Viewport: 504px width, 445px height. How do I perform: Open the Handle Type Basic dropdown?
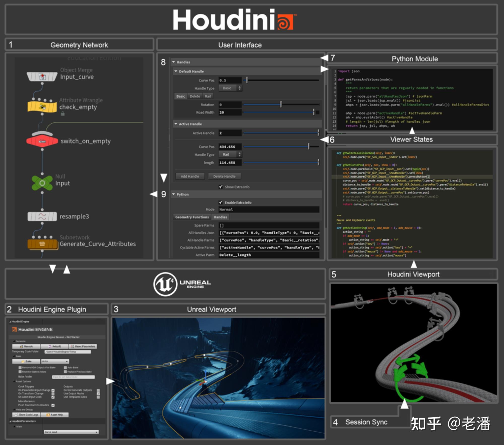230,88
